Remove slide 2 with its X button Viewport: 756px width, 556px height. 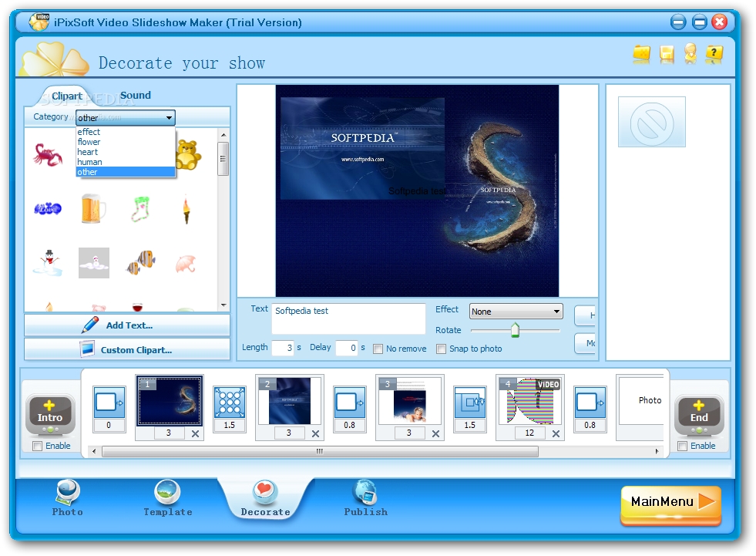[315, 434]
